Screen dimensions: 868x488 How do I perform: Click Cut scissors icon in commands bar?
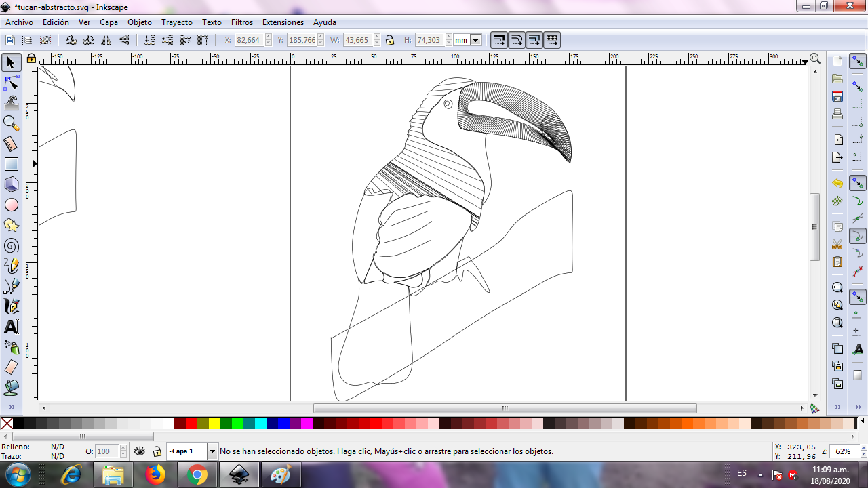point(837,244)
